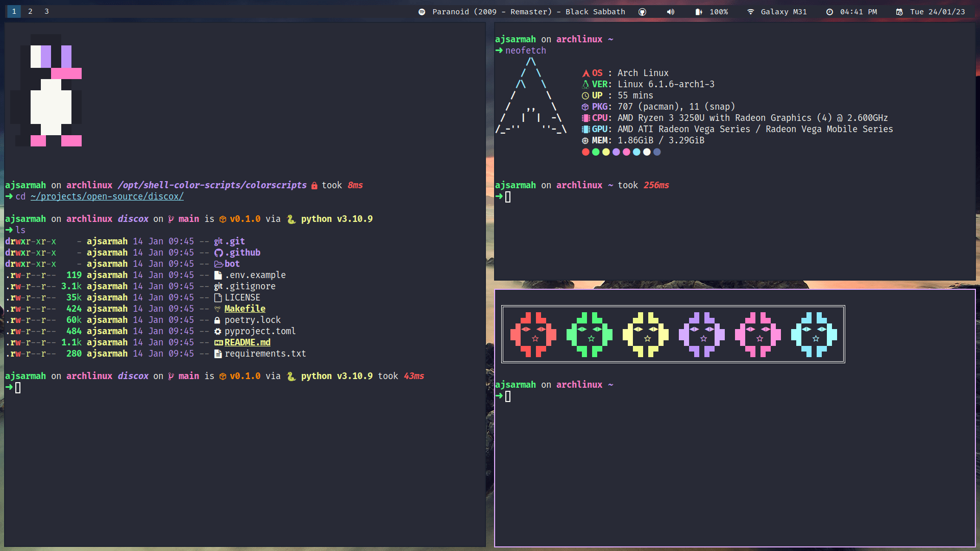This screenshot has height=551, width=980.
Task: Click the wifi icon next to Galaxy M31
Action: 750,11
